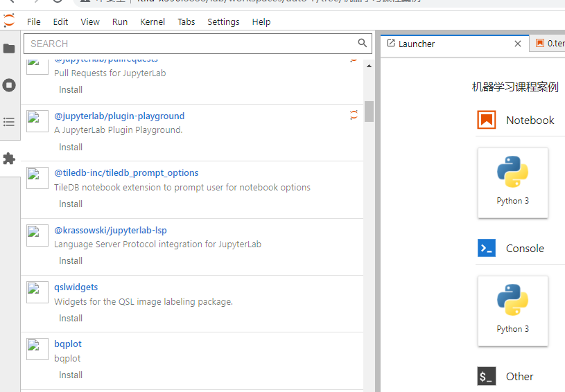Open @jupyterlab/plugin-playground link
The image size is (565, 392).
point(119,116)
